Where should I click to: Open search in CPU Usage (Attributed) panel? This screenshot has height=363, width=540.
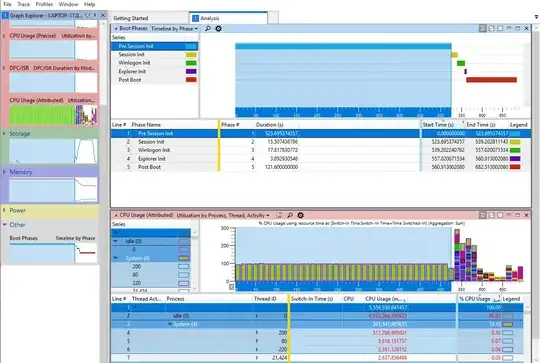290,215
